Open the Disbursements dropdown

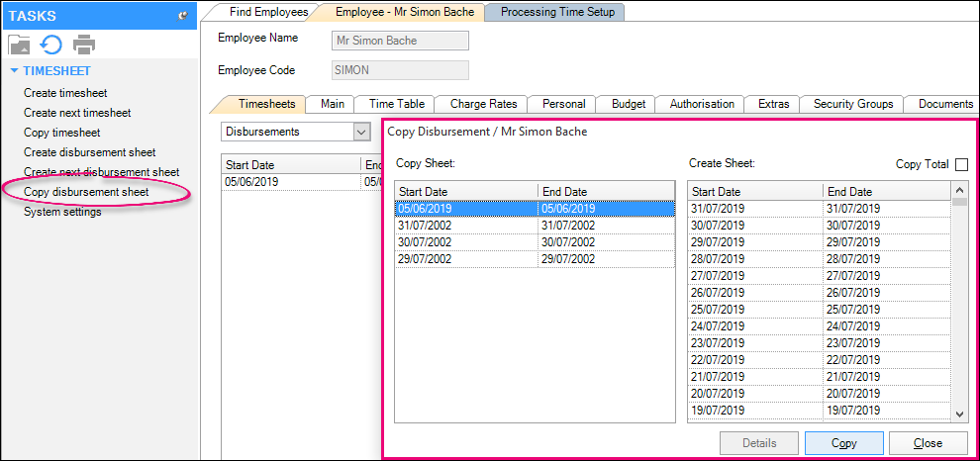(x=360, y=131)
